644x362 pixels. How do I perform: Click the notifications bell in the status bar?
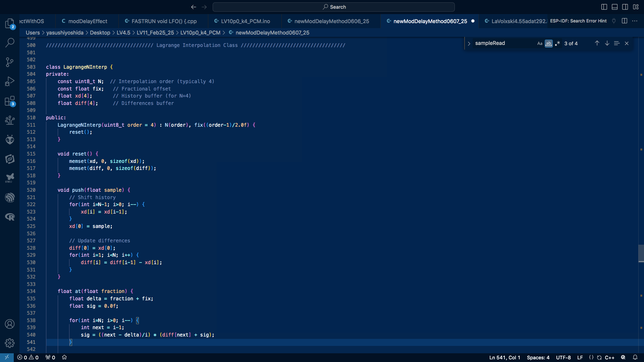click(x=635, y=357)
